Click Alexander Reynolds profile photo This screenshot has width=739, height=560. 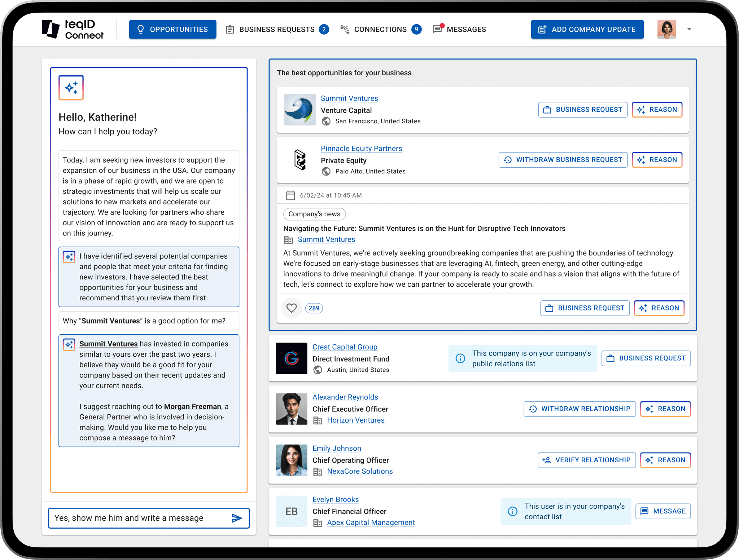[292, 409]
